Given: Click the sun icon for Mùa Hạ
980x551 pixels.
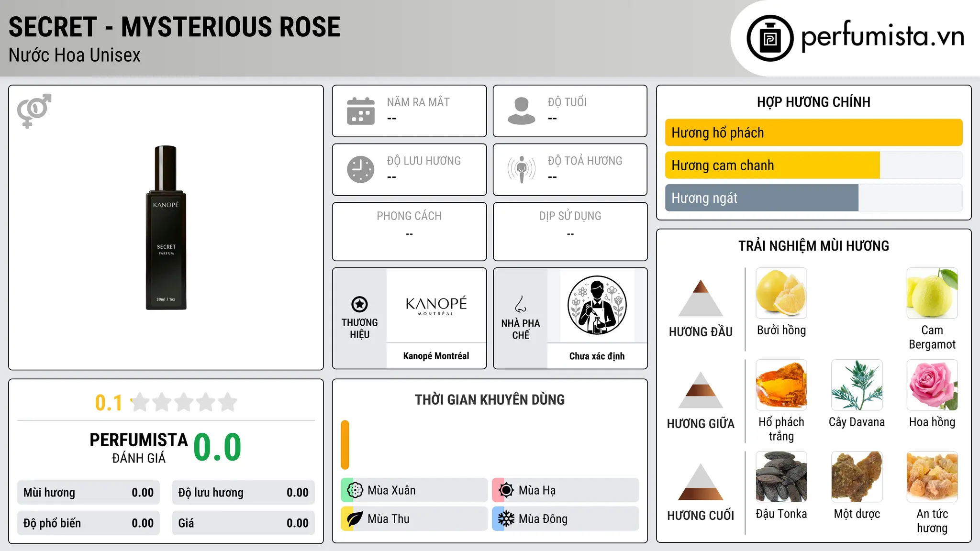Looking at the screenshot, I should [x=506, y=490].
